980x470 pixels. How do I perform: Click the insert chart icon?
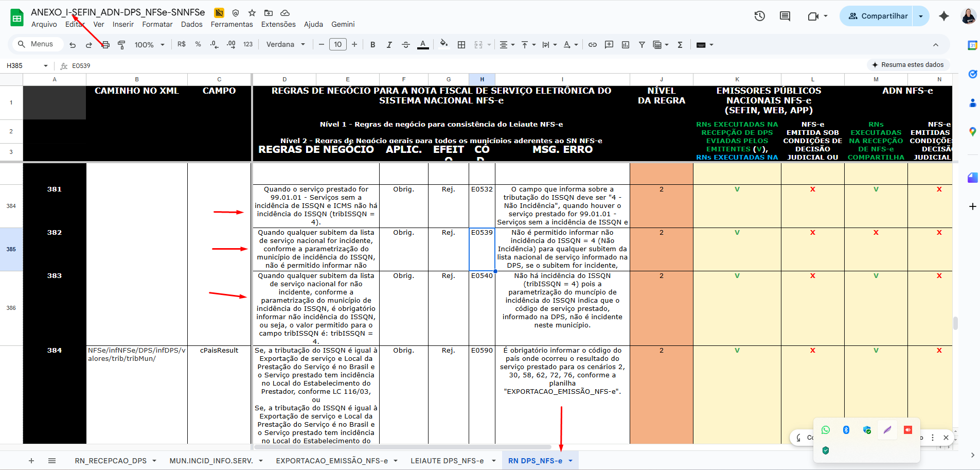pyautogui.click(x=626, y=45)
